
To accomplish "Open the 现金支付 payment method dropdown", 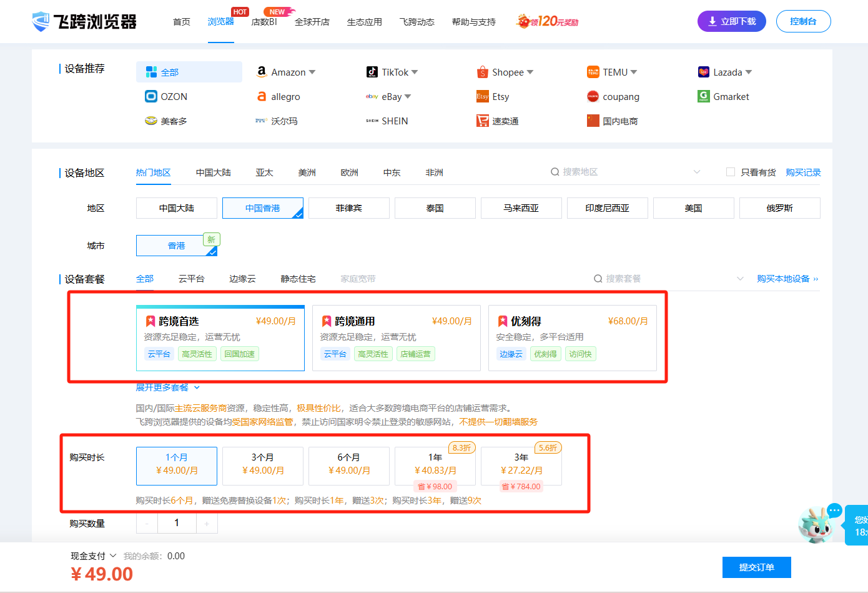I will pos(94,556).
